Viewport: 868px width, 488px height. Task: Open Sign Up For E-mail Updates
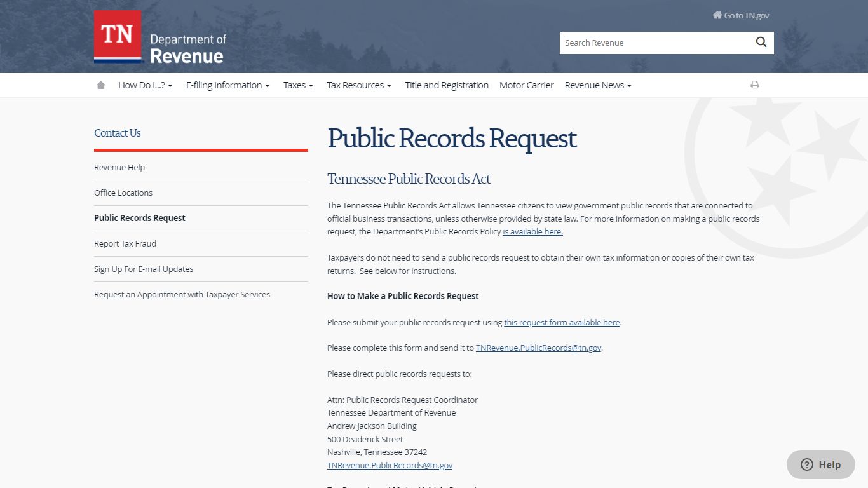144,269
